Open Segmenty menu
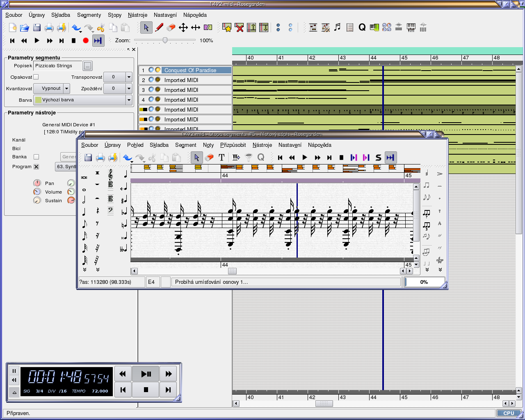Screen dimensions: 525x420 tap(89, 15)
